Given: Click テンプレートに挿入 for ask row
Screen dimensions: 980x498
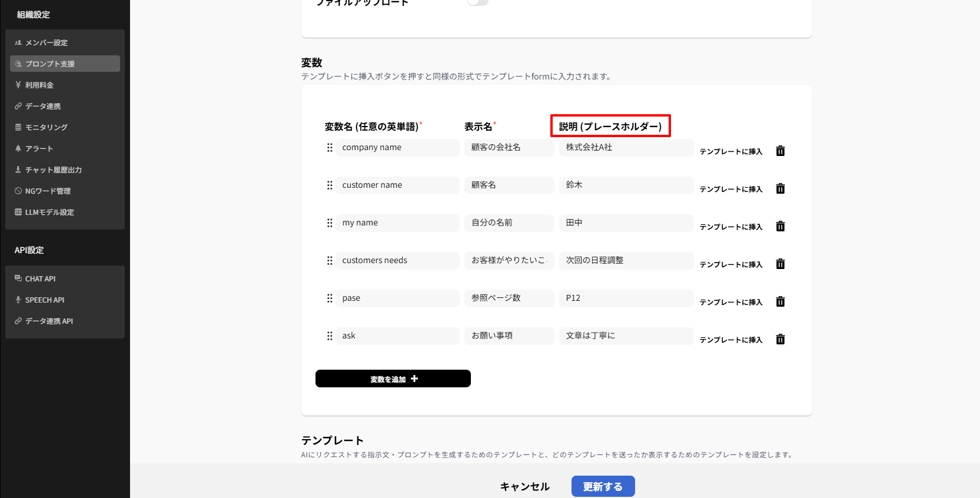Looking at the screenshot, I should coord(730,340).
